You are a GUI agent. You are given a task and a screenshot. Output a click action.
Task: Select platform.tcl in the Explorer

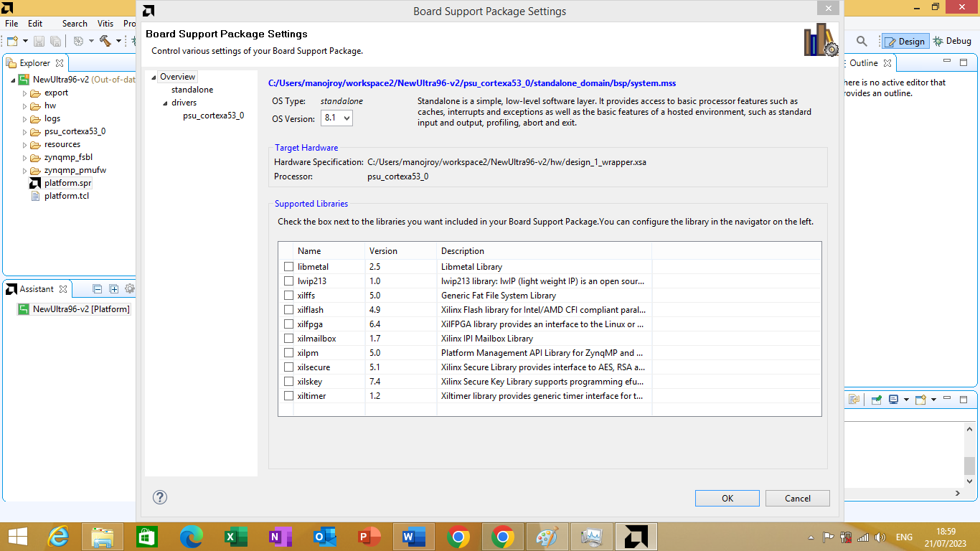pyautogui.click(x=67, y=196)
